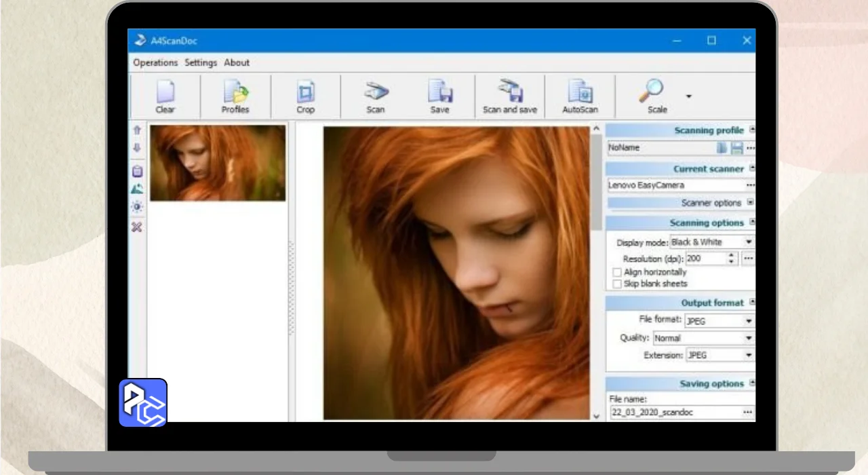Open the Quality dropdown set to Normal
This screenshot has width=868, height=475.
(749, 338)
